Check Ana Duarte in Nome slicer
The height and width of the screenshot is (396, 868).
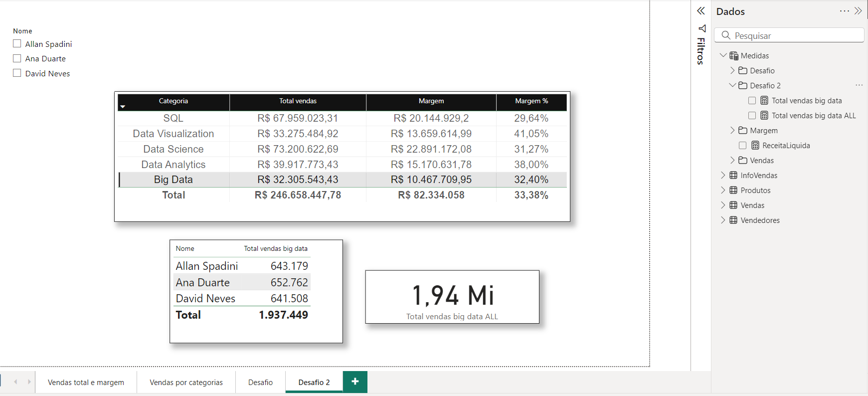coord(17,58)
